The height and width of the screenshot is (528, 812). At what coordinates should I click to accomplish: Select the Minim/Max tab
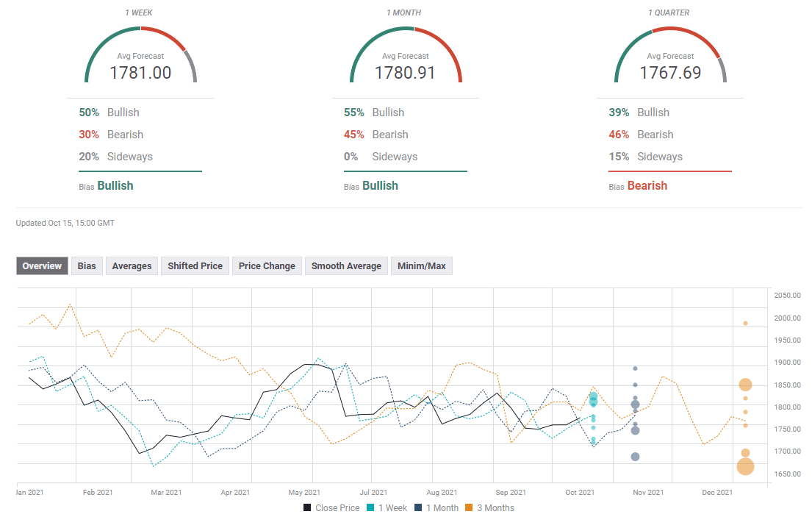click(x=422, y=266)
